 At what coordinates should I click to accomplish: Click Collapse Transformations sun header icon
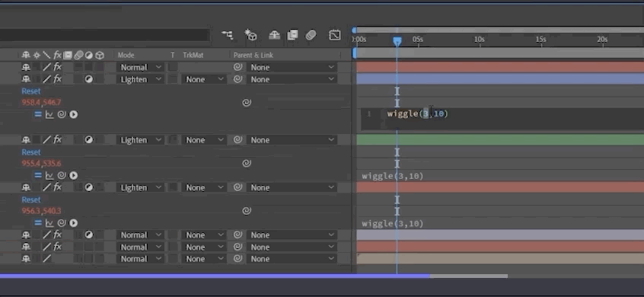point(37,55)
